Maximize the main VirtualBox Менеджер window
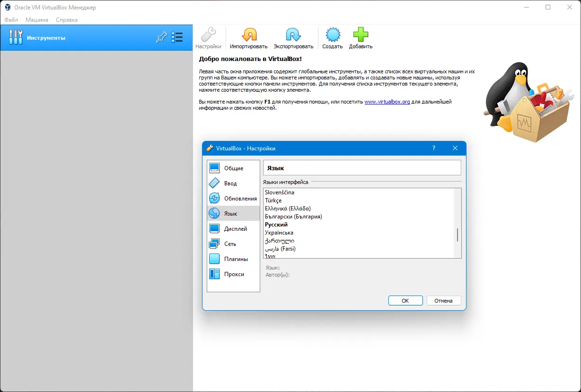 click(x=548, y=7)
